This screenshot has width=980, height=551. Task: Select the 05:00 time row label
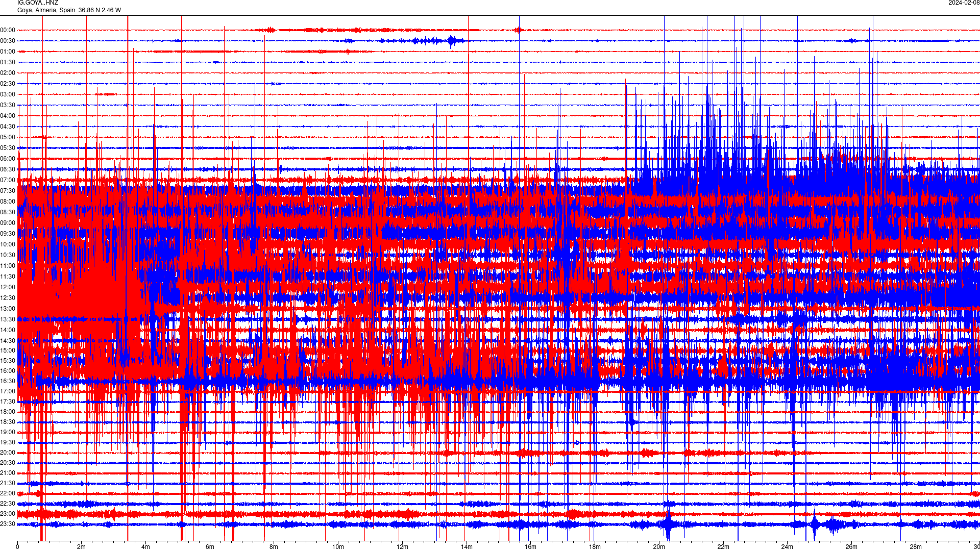pyautogui.click(x=8, y=137)
